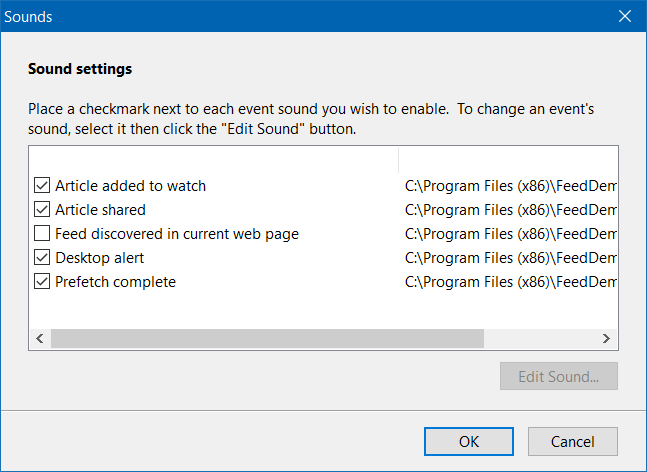Confirm with the OK button
The image size is (647, 472).
(x=469, y=441)
